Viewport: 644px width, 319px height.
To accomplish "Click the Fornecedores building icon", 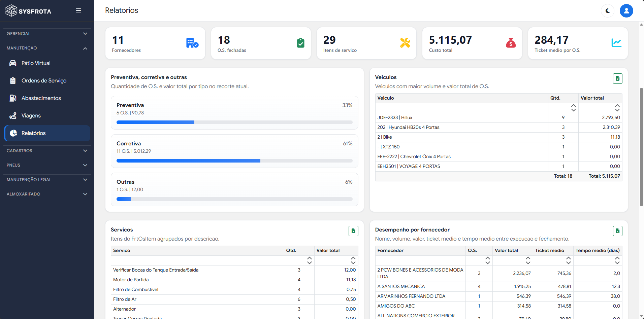I will [192, 43].
